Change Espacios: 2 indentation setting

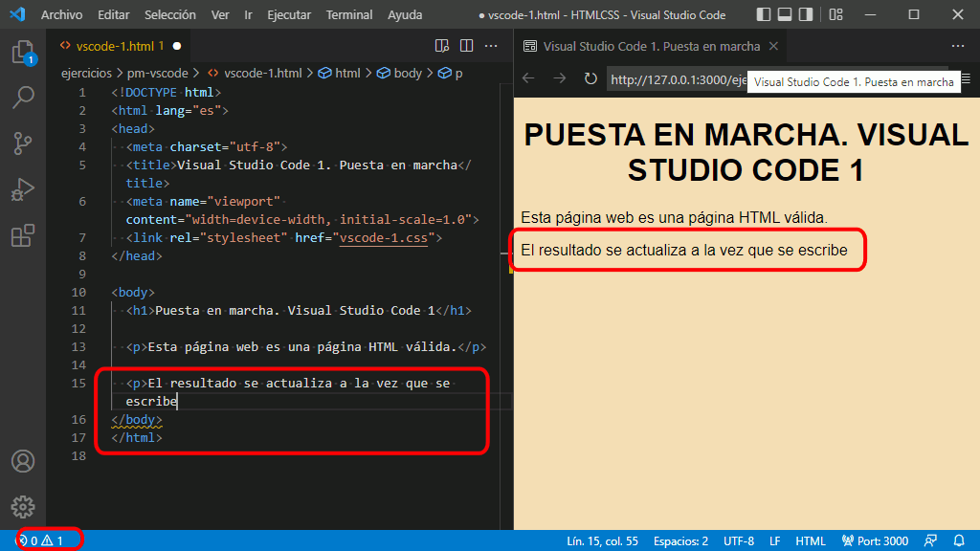click(x=680, y=541)
